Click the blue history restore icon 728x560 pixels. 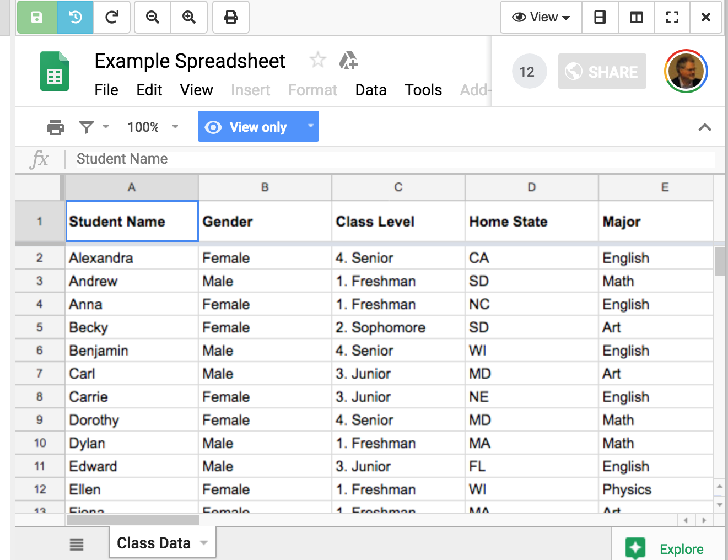click(x=75, y=18)
